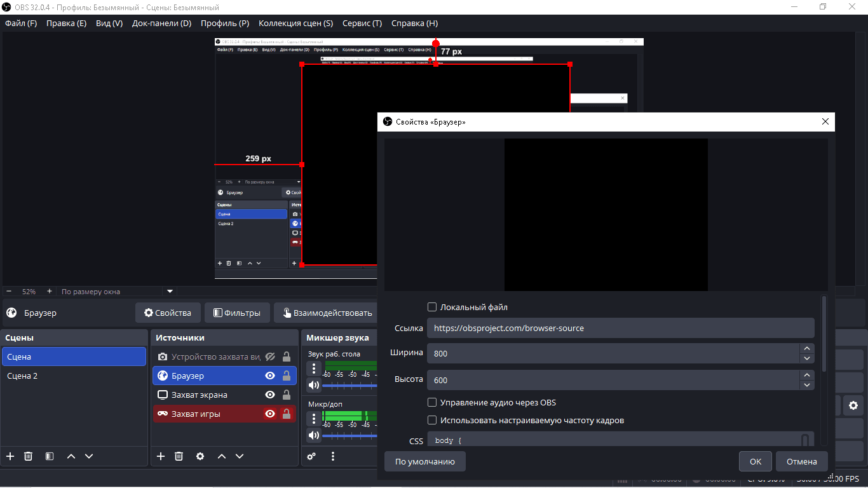
Task: Remove the selected scene using the trash icon
Action: (29, 456)
